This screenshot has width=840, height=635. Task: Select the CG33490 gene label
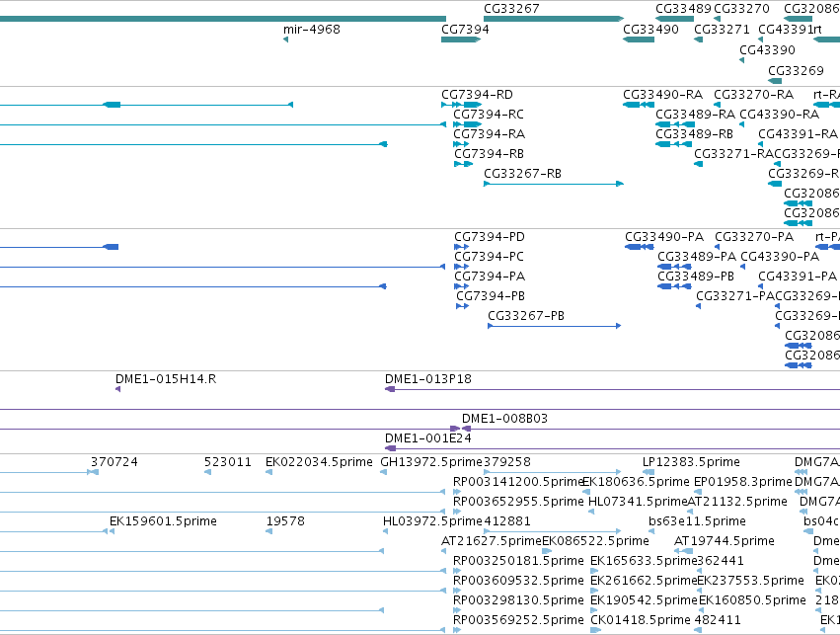[650, 30]
